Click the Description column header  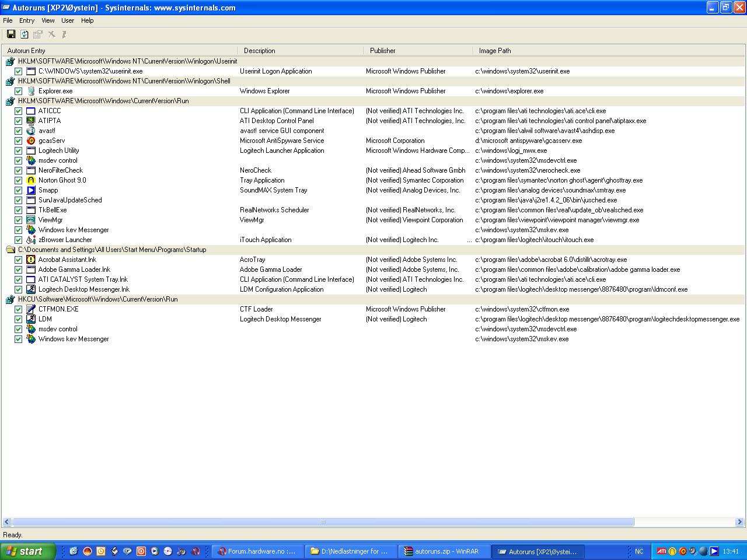click(301, 51)
